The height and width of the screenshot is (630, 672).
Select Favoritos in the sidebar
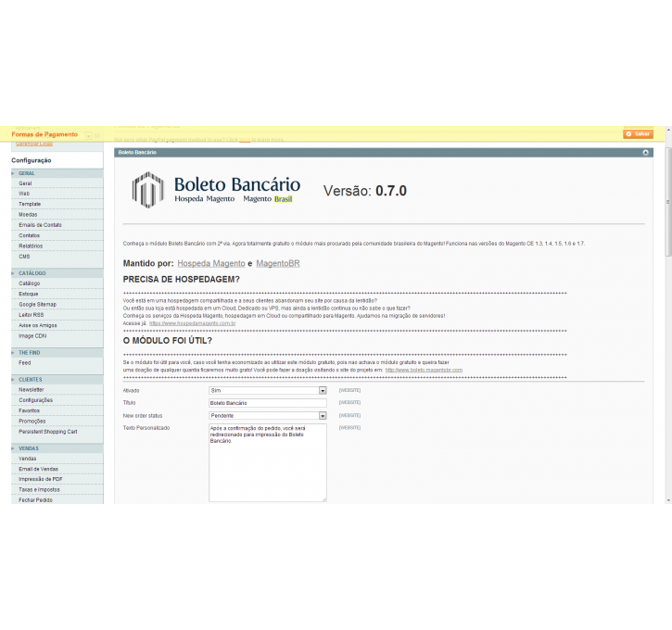[x=57, y=410]
